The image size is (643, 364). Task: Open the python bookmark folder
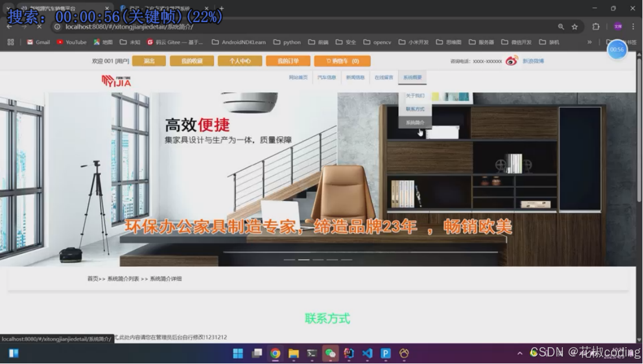(287, 42)
